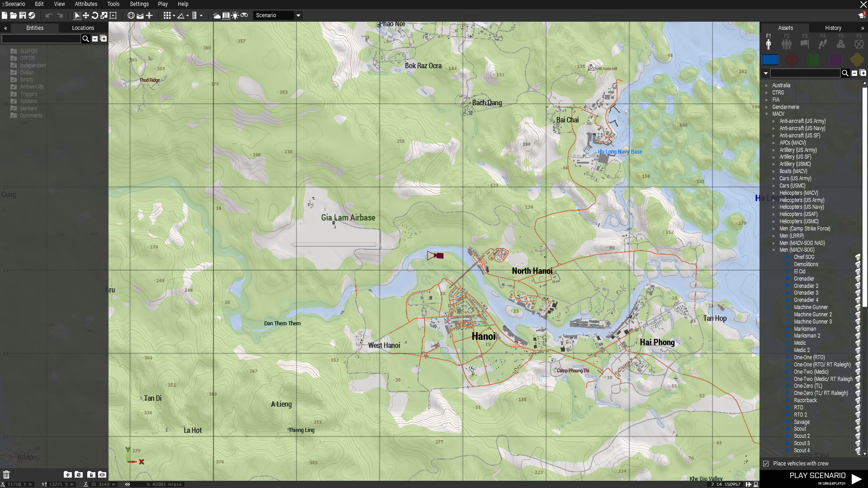This screenshot has height=488, width=868.
Task: Enable the Place vehicles with crew checkbox
Action: (x=766, y=464)
